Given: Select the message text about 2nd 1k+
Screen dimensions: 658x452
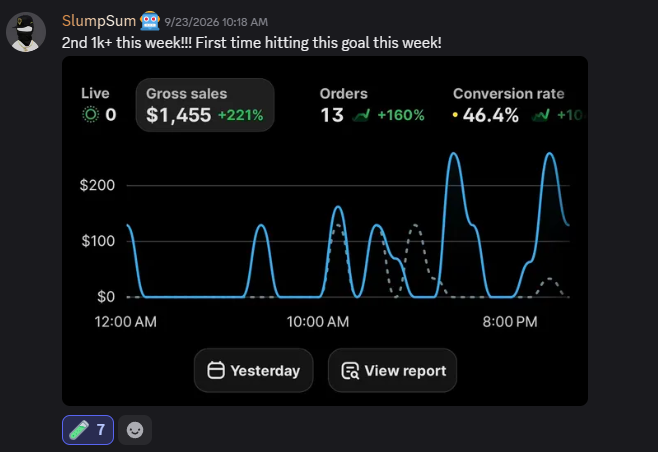Looking at the screenshot, I should (x=251, y=42).
